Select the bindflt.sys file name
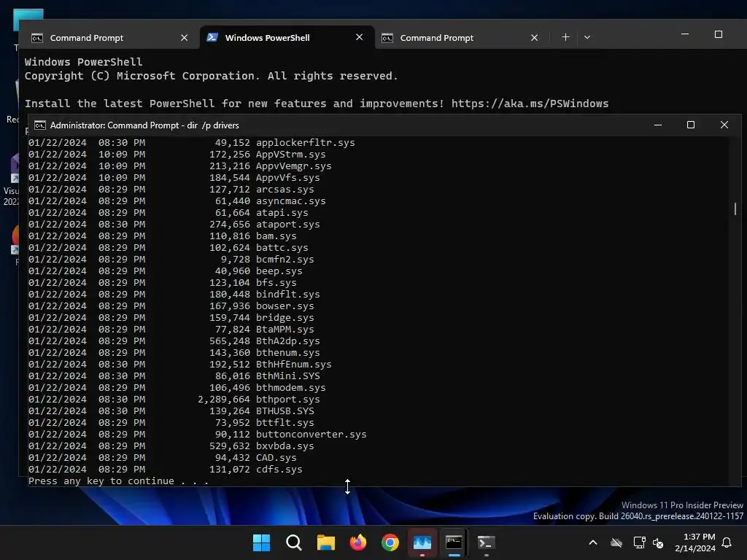 tap(287, 295)
